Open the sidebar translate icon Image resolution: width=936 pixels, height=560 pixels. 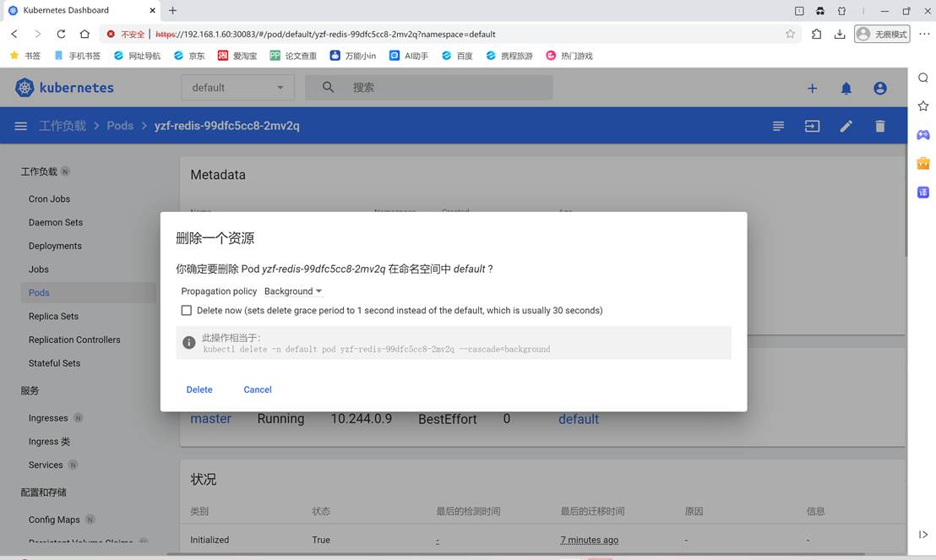click(x=922, y=193)
